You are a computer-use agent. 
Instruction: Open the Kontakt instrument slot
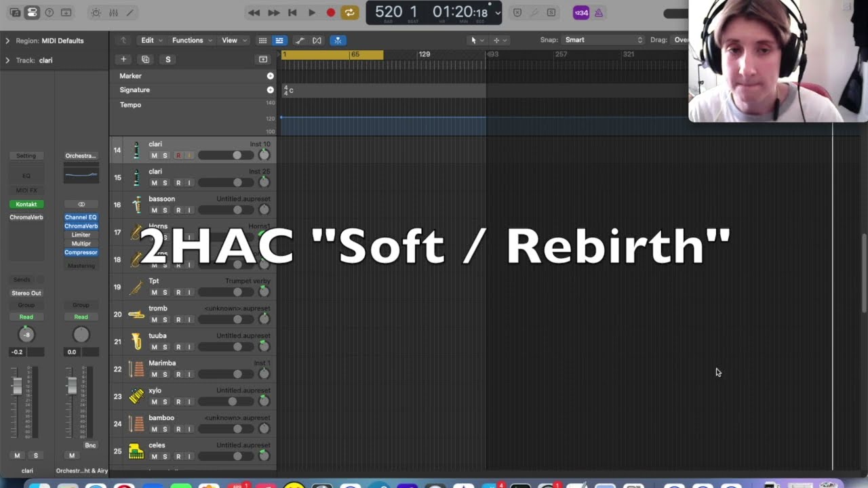[26, 204]
